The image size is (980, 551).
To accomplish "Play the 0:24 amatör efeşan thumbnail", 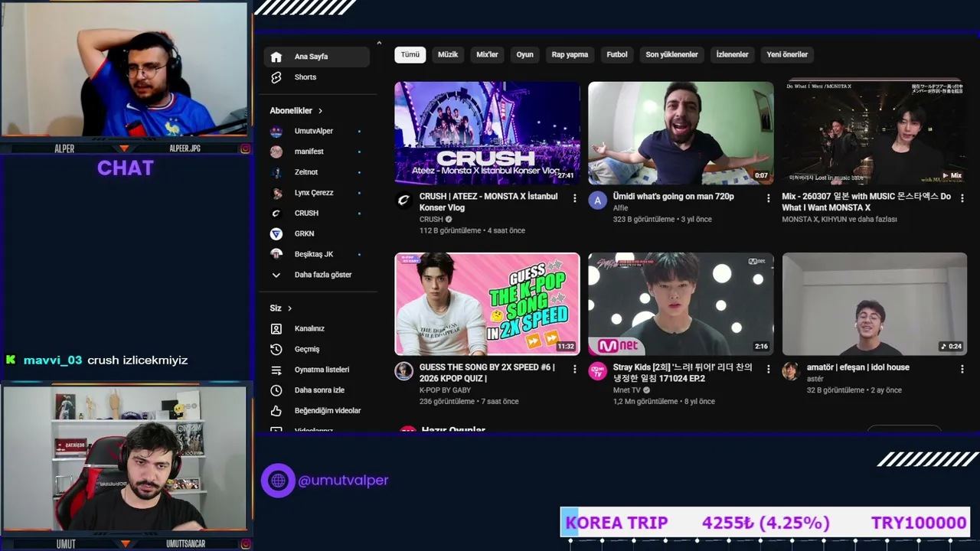I will coord(874,305).
